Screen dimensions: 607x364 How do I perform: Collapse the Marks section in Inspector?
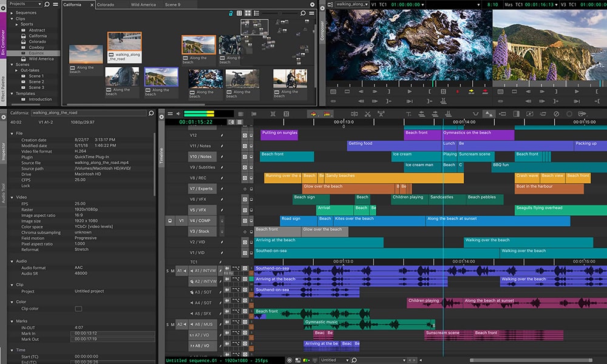coord(12,321)
